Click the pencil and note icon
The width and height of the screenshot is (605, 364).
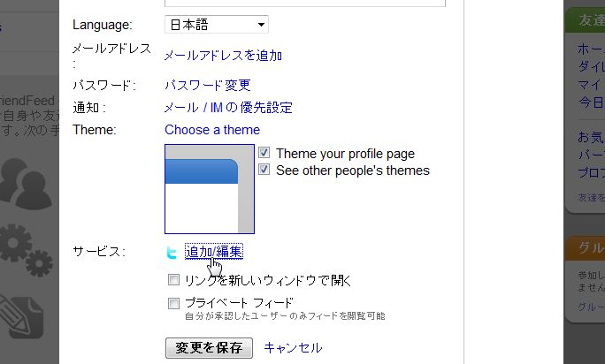(22, 315)
